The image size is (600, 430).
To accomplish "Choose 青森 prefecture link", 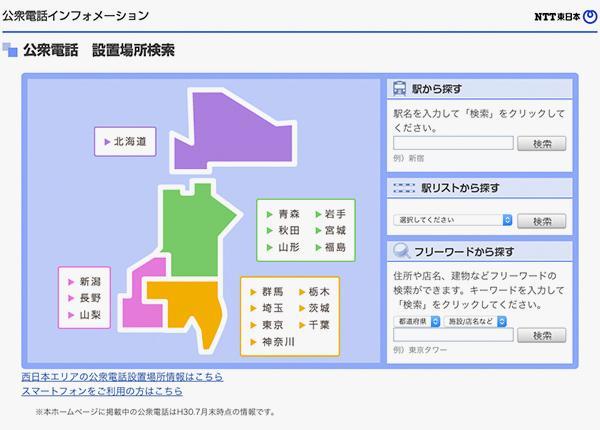I will point(287,214).
